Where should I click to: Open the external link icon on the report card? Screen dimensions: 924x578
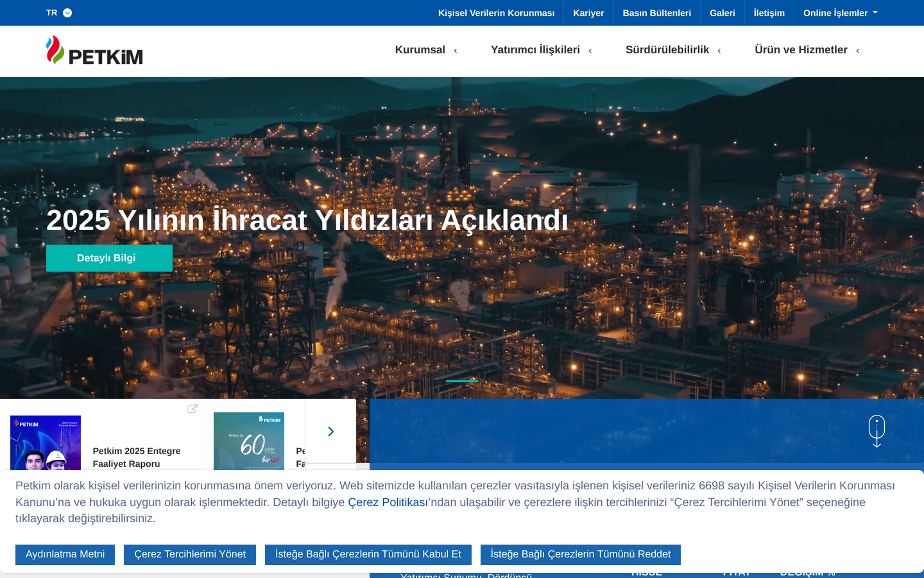pyautogui.click(x=193, y=408)
